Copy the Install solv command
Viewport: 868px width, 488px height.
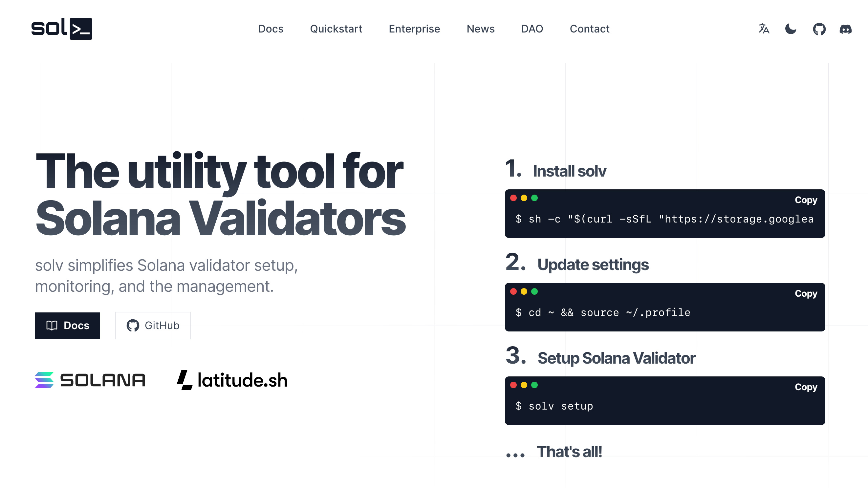[806, 200]
